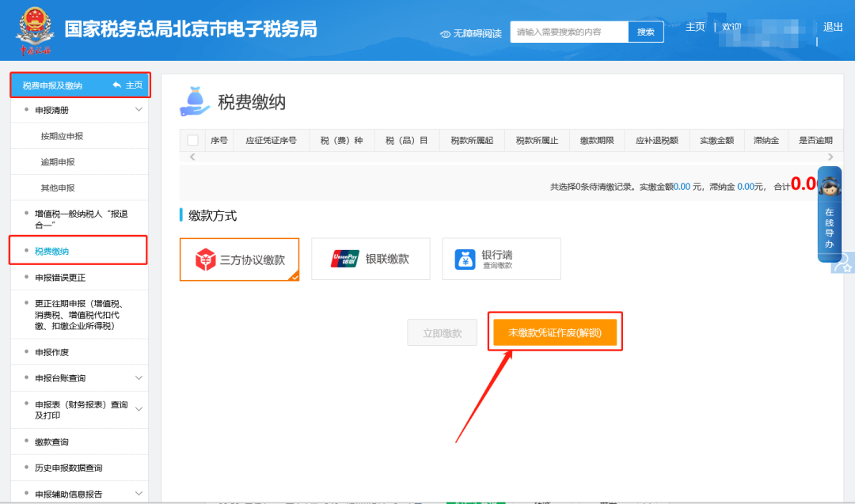Click the 是否逾期 column header
855x504 pixels.
(815, 141)
